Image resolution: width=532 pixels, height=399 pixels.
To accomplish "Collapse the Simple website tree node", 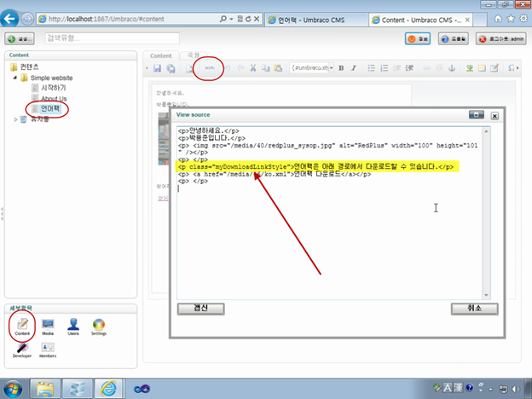I will [15, 78].
